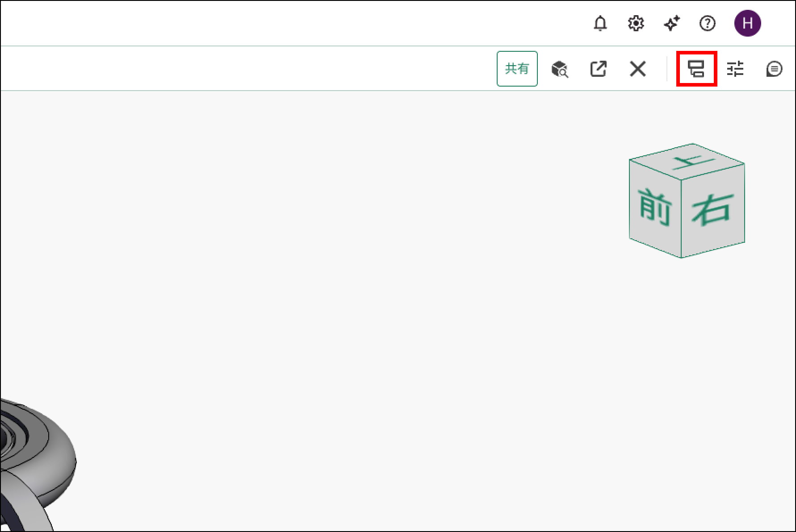Select the 右 face on view cube
The width and height of the screenshot is (796, 532).
pos(713,209)
